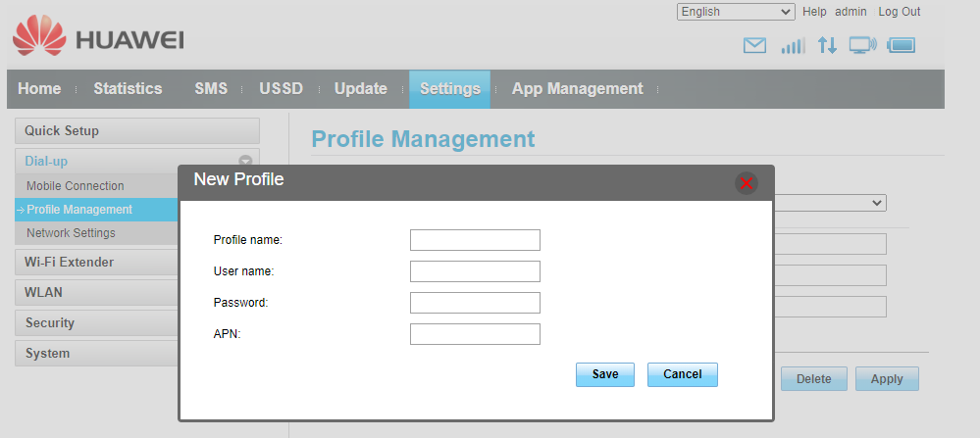This screenshot has width=980, height=438.
Task: Open Mobile Connection settings
Action: 75,186
